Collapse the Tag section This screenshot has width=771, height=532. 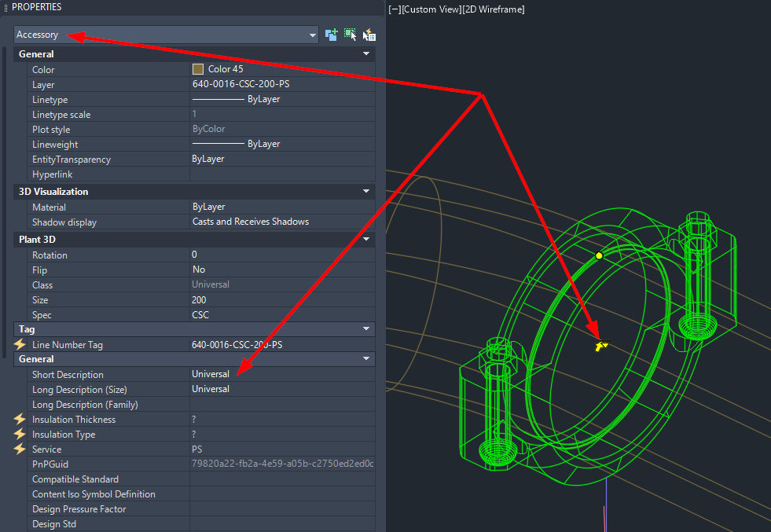pyautogui.click(x=365, y=328)
